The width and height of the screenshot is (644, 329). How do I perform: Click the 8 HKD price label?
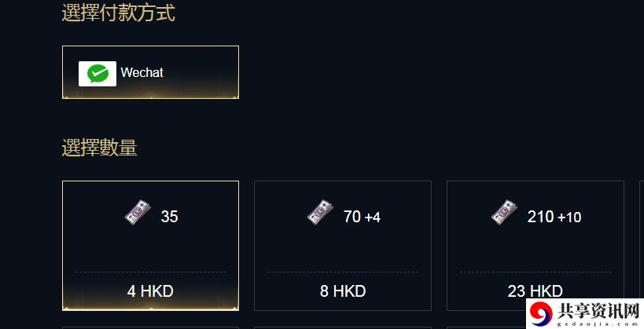343,291
